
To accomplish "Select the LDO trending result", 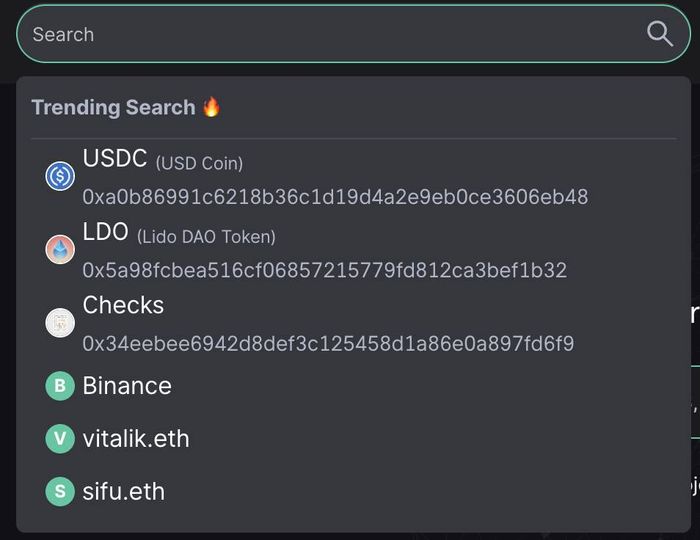I will (354, 250).
